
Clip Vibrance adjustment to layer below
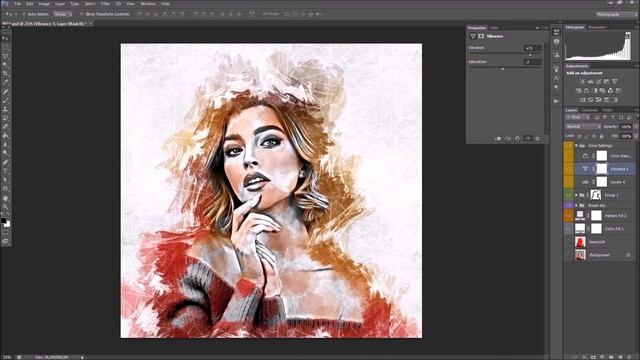pyautogui.click(x=498, y=139)
